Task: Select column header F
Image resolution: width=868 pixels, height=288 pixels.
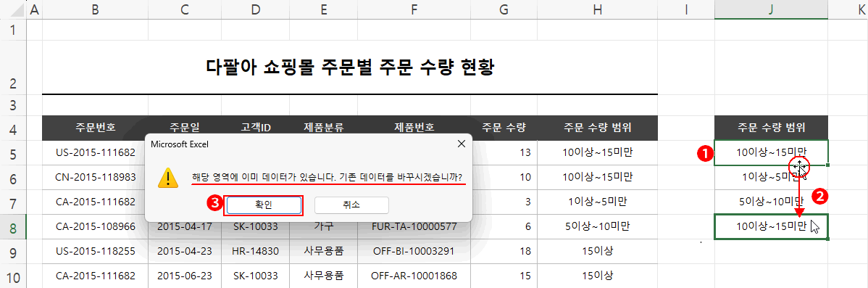Action: 414,9
